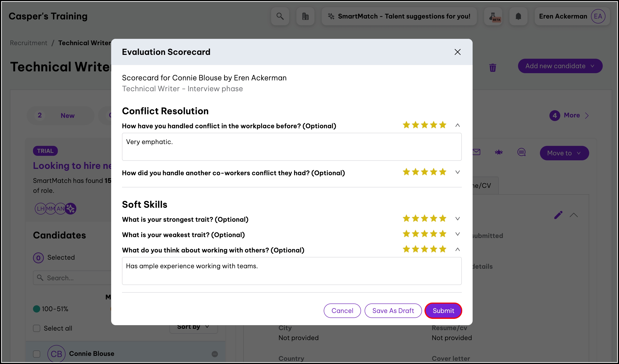Click the Save As Draft button
This screenshot has width=619, height=364.
pyautogui.click(x=393, y=310)
